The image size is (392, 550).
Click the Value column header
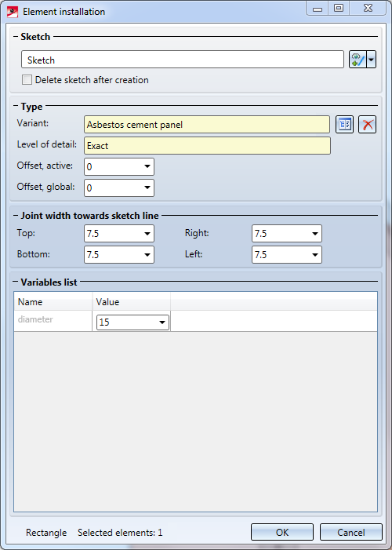(x=132, y=301)
